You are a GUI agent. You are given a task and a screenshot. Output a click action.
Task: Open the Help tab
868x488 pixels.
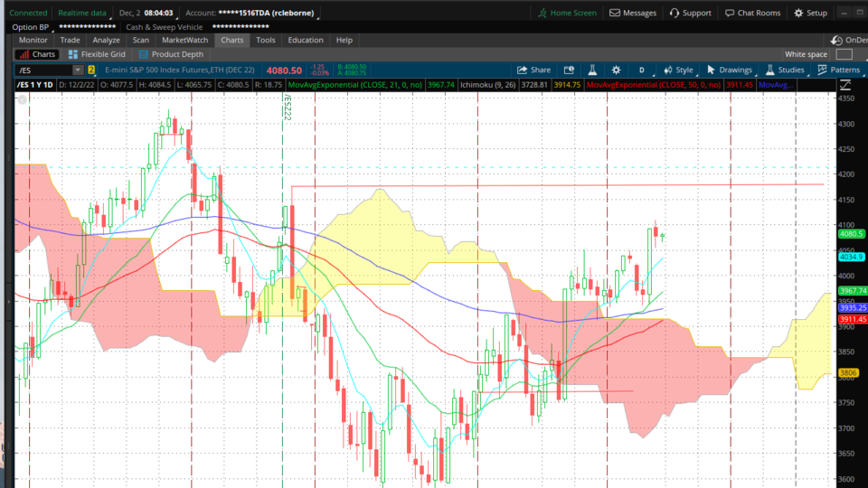[344, 40]
